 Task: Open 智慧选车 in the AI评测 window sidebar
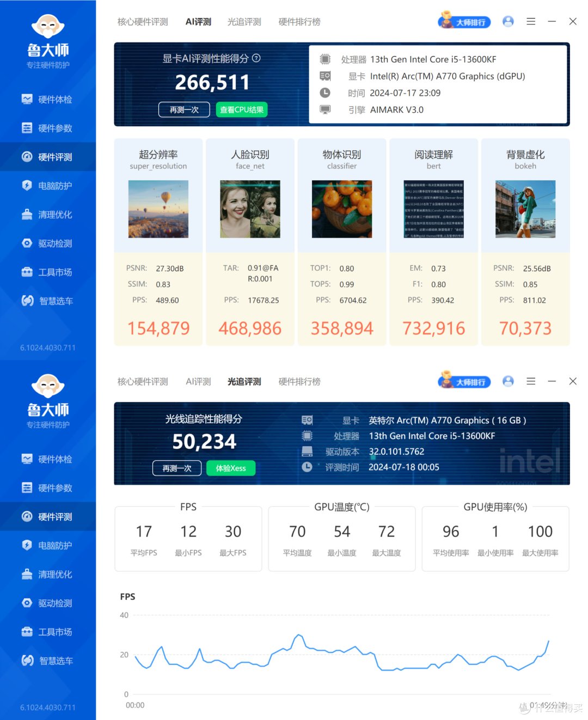click(48, 301)
